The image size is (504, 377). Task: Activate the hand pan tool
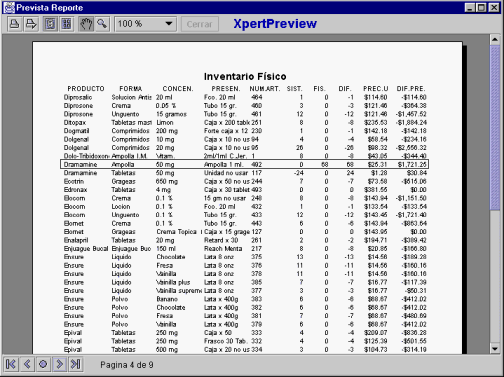[x=86, y=24]
